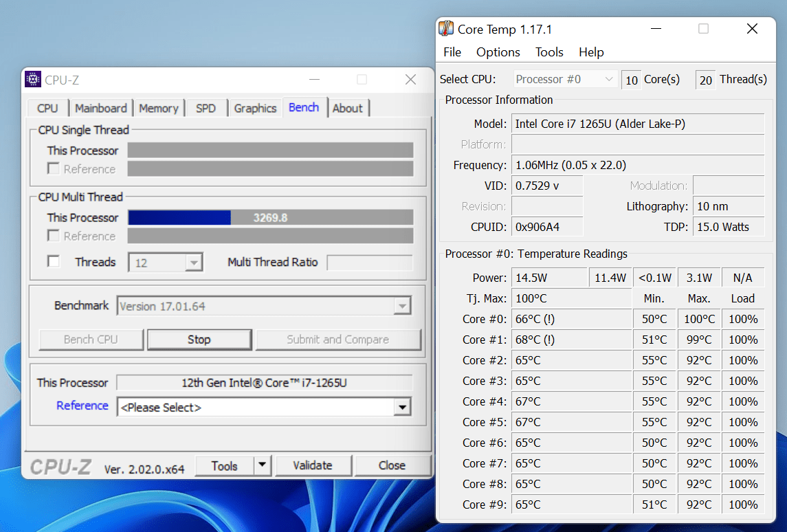
Task: Click the TDP value 15.0 Watts
Action: click(x=729, y=227)
